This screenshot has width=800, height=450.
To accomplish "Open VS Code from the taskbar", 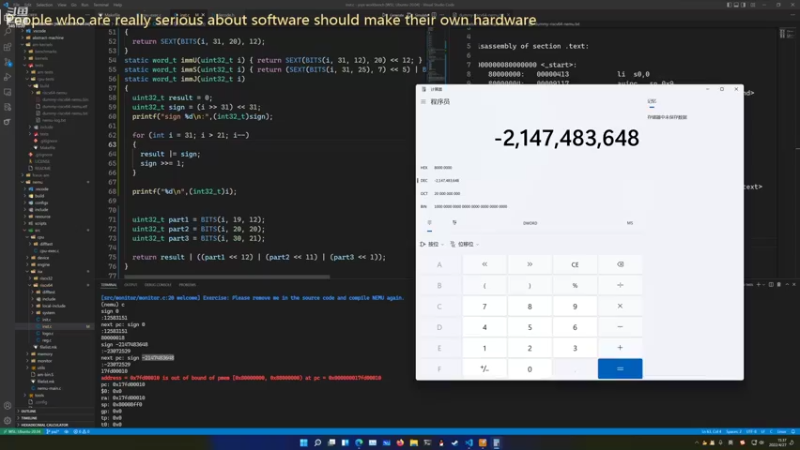I will [x=469, y=443].
